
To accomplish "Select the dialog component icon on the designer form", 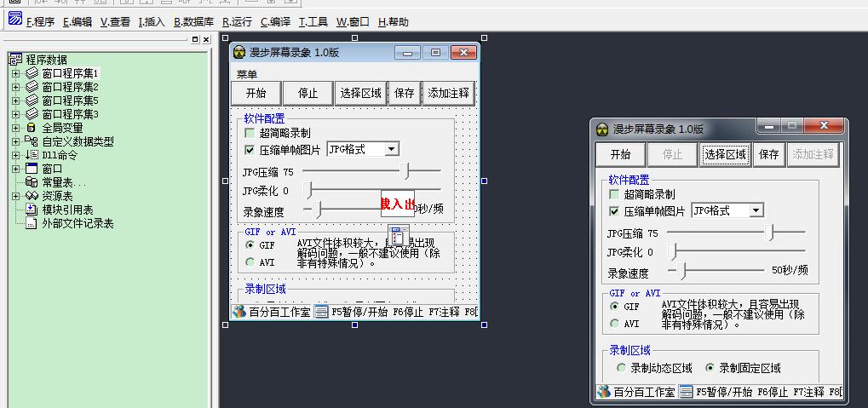I will click(x=399, y=235).
